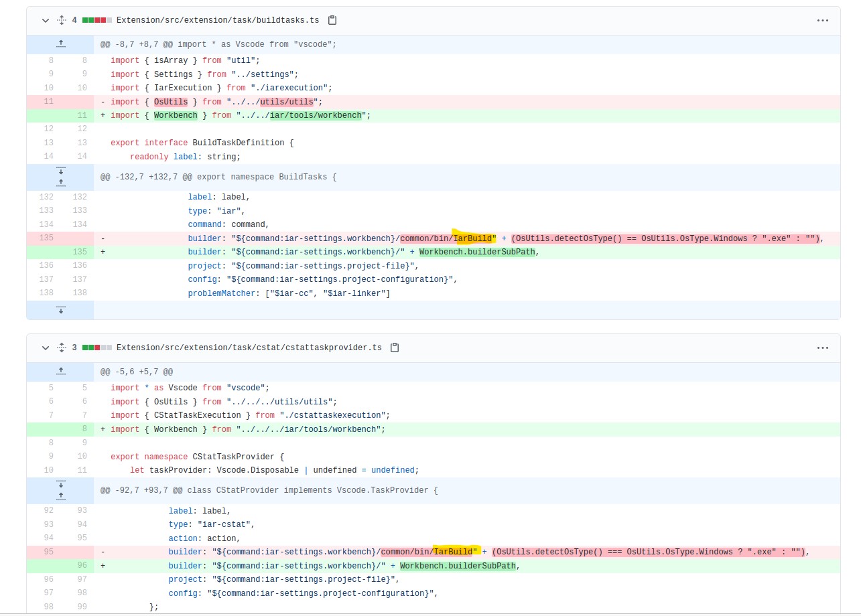
Task: Expand context above the @@ -5,6 hunk
Action: (x=60, y=371)
